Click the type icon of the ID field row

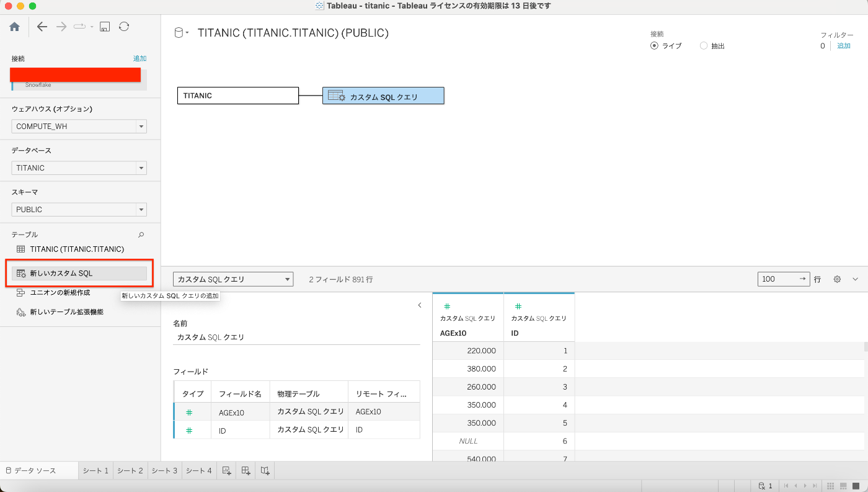coord(190,430)
